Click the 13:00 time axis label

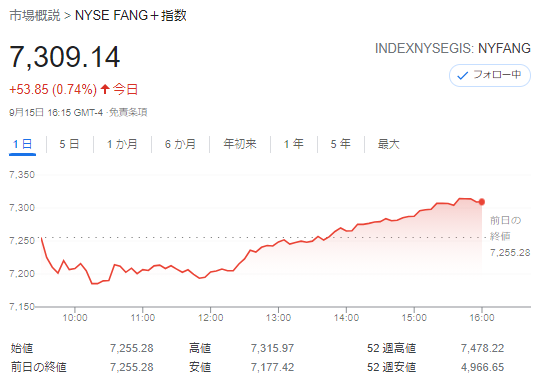click(x=278, y=318)
